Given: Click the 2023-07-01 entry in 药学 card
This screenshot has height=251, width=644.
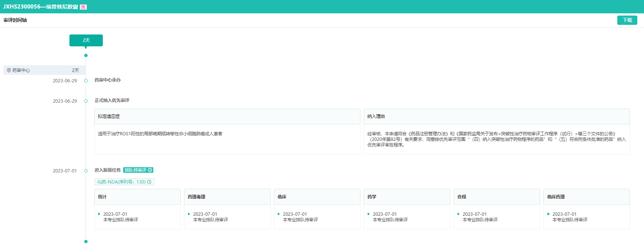Looking at the screenshot, I should click(385, 214).
